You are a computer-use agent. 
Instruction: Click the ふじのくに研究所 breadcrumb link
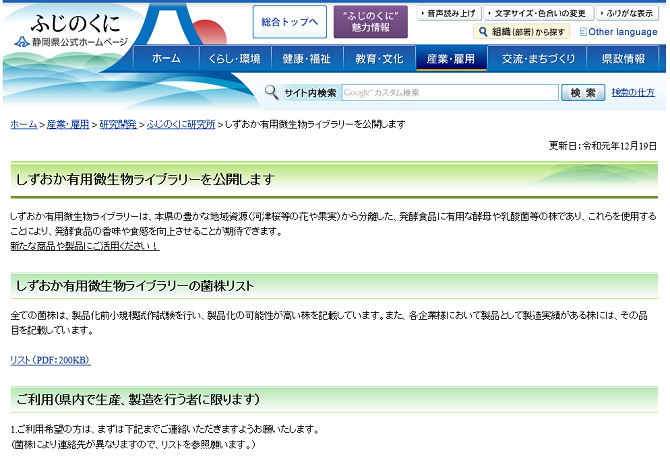point(181,125)
